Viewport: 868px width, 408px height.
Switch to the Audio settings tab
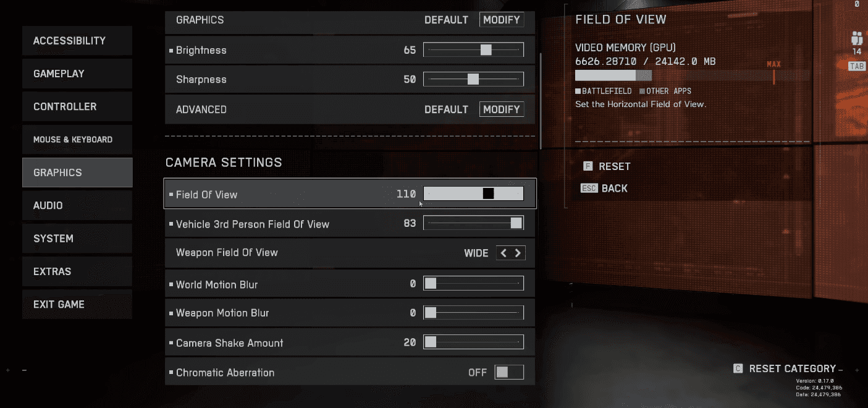tap(77, 205)
